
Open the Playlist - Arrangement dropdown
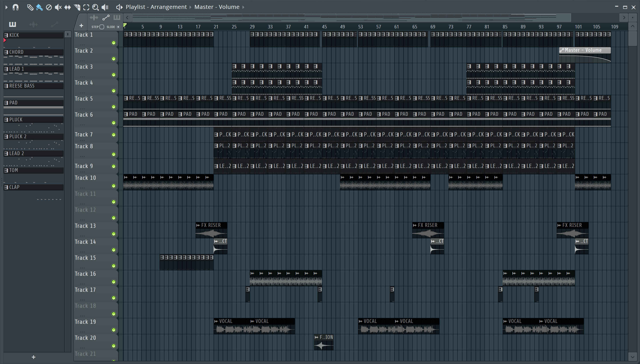(x=156, y=7)
